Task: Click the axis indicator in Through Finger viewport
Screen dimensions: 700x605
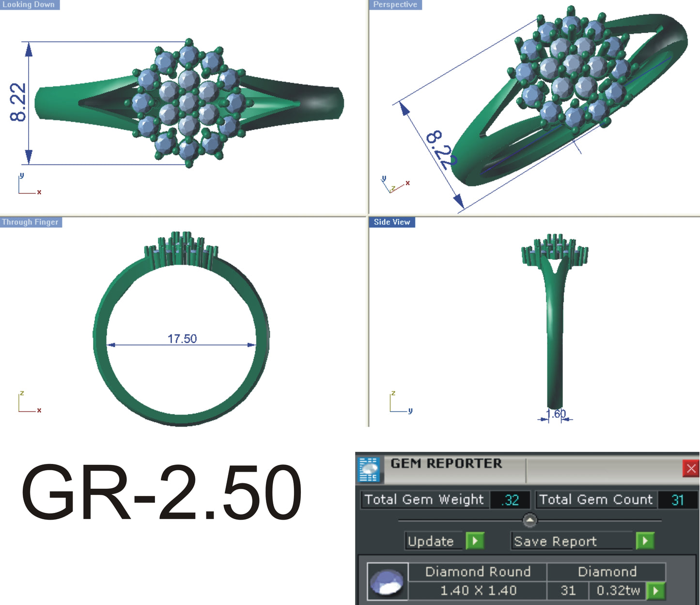Action: coord(27,401)
